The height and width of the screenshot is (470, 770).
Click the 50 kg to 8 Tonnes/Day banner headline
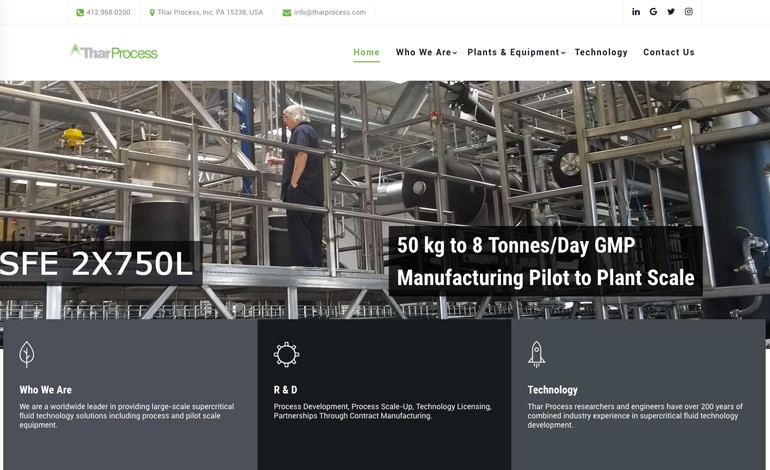coord(546,261)
